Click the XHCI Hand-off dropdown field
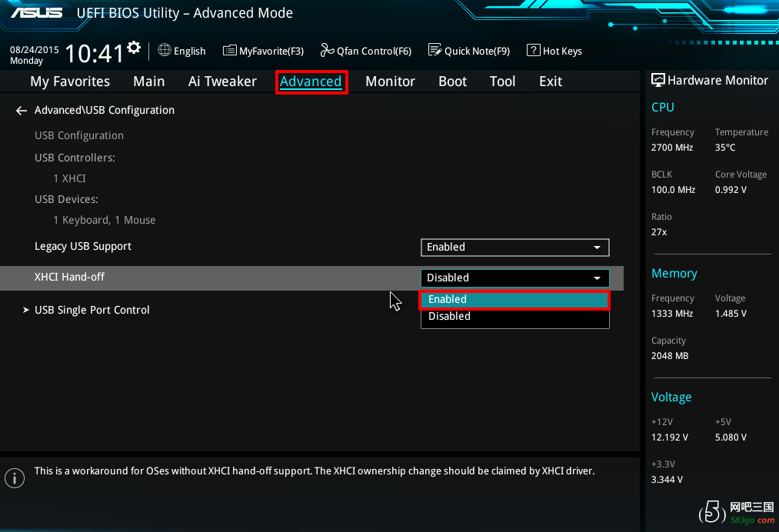The image size is (779, 532). [x=514, y=278]
